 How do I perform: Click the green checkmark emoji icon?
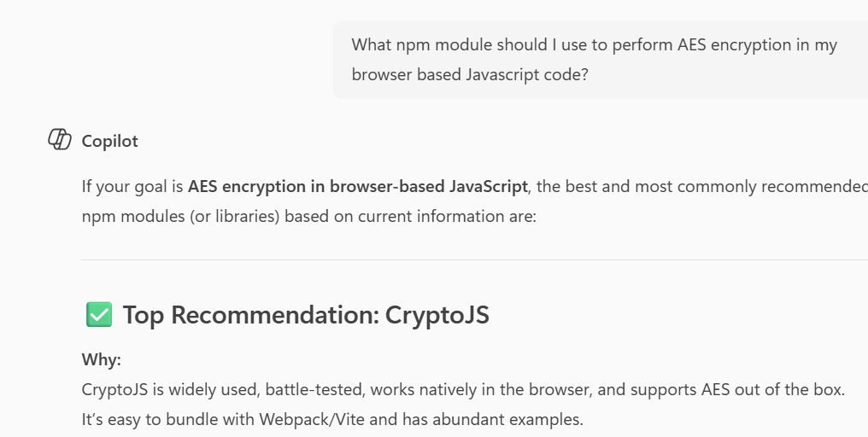[99, 315]
